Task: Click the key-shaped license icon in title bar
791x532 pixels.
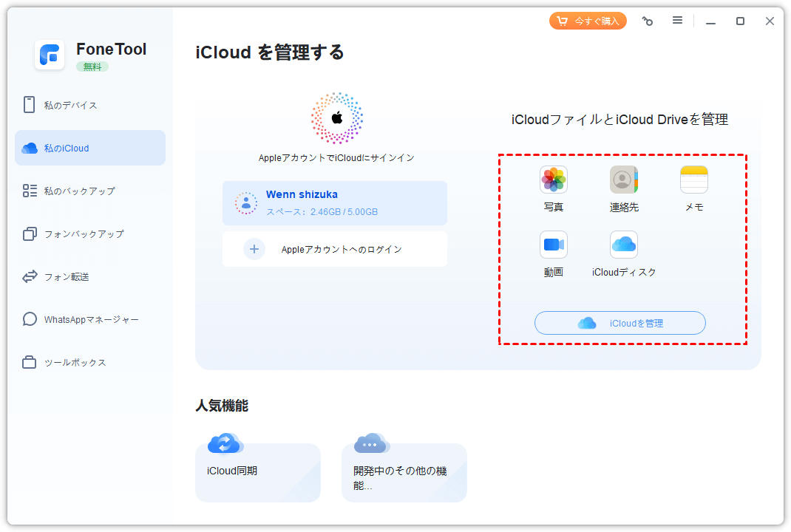Action: [x=648, y=21]
